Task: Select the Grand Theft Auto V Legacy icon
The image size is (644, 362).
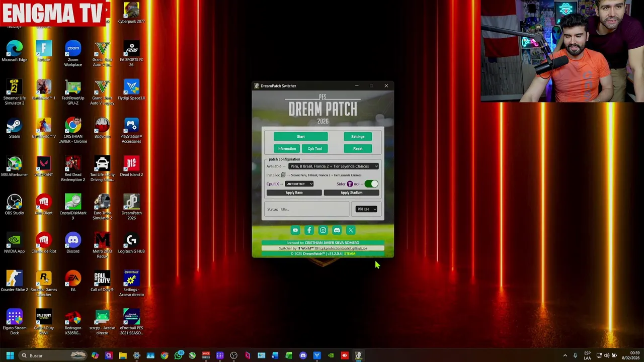Action: 102,92
